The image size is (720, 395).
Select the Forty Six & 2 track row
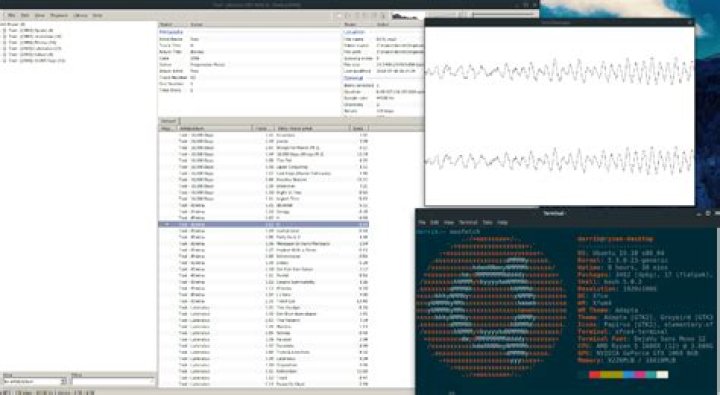point(264,237)
